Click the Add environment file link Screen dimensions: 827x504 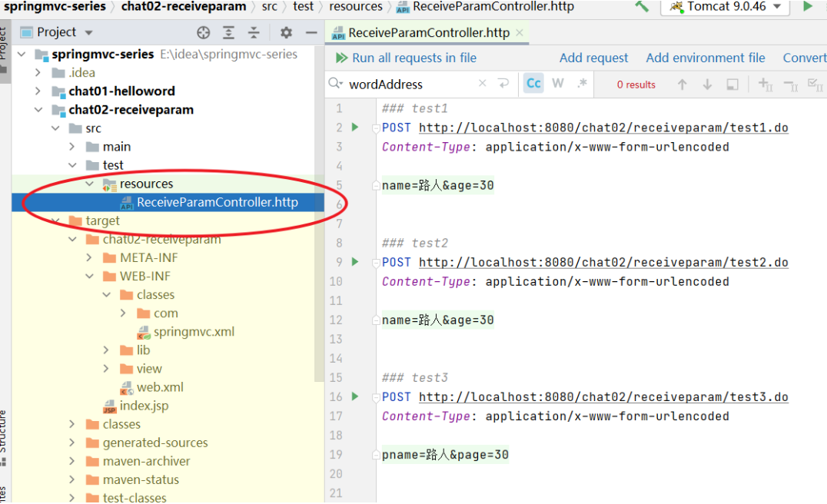coord(705,58)
